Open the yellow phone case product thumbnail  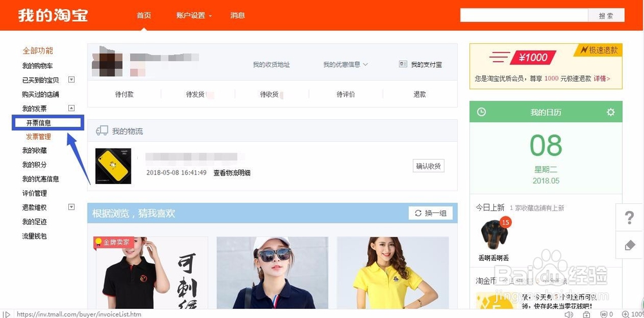click(113, 166)
